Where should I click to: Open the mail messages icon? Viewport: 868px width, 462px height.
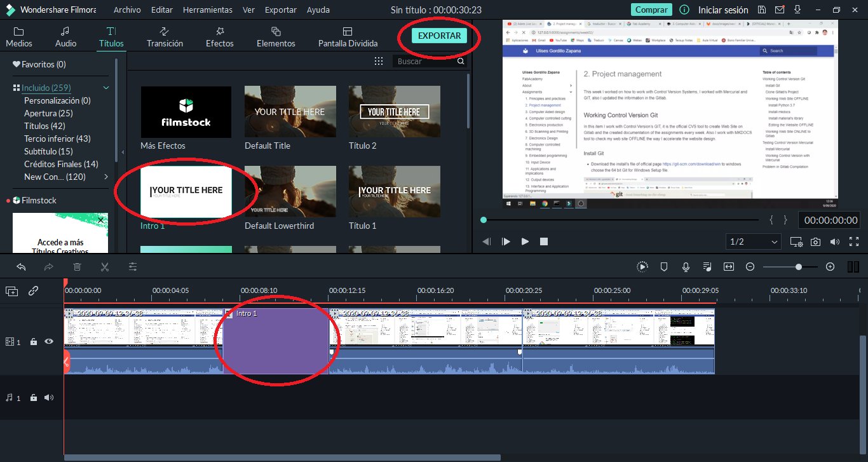(779, 10)
